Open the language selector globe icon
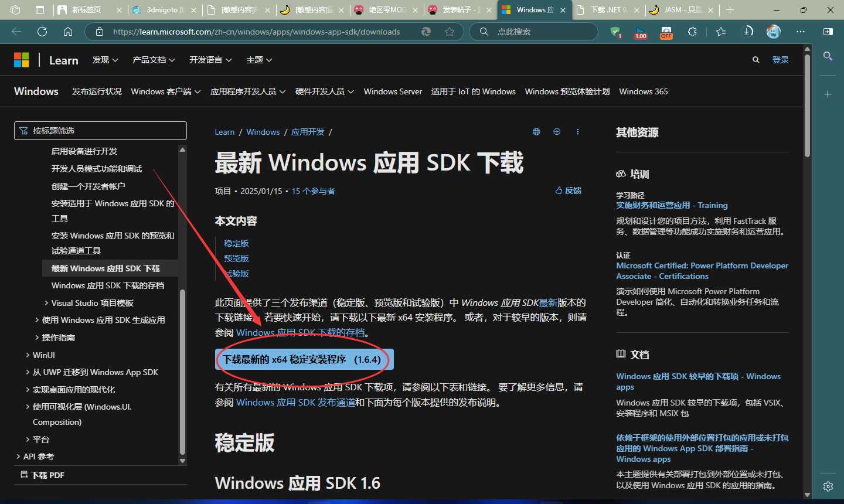 point(536,131)
